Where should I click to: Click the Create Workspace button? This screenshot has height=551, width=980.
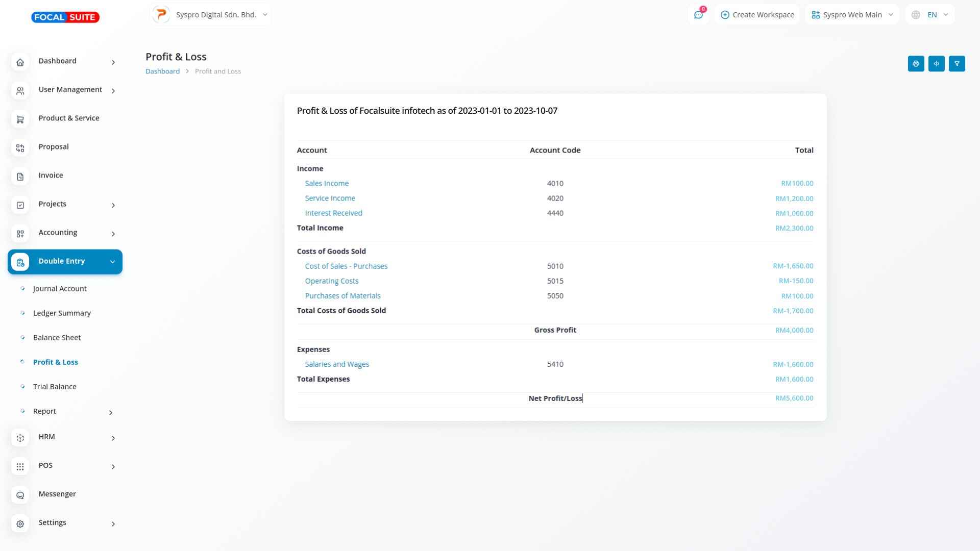(757, 15)
